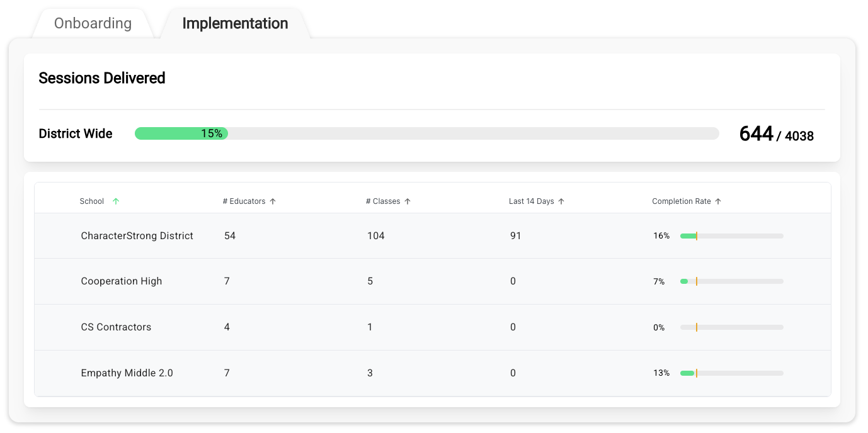
Task: Click the District Wide 15% progress bar
Action: coord(426,133)
